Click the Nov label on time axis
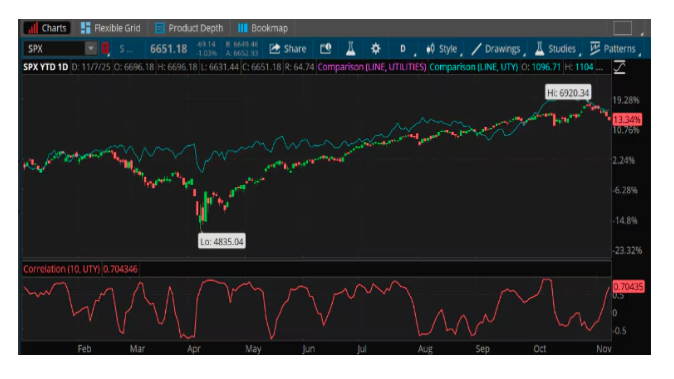The height and width of the screenshot is (379, 674). 604,348
